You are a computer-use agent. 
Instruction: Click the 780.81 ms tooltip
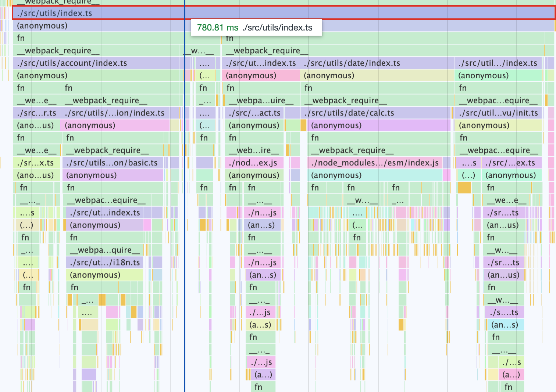256,28
